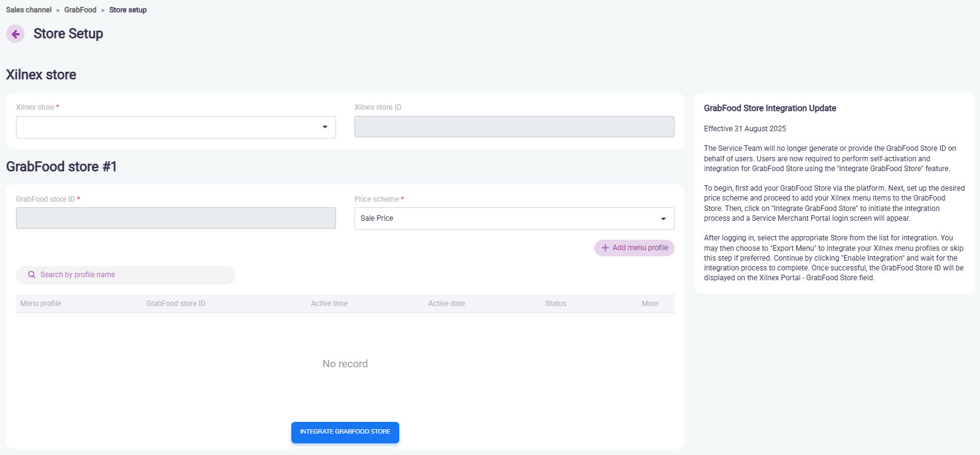Viewport: 980px width, 455px height.
Task: Click the GrabFood store ID input field
Action: pos(175,218)
